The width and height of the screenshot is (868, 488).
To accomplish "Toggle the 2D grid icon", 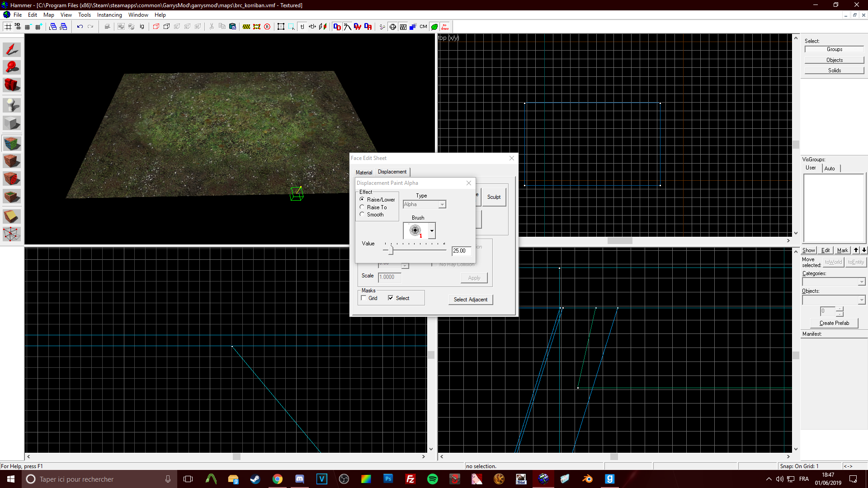I will pyautogui.click(x=8, y=27).
